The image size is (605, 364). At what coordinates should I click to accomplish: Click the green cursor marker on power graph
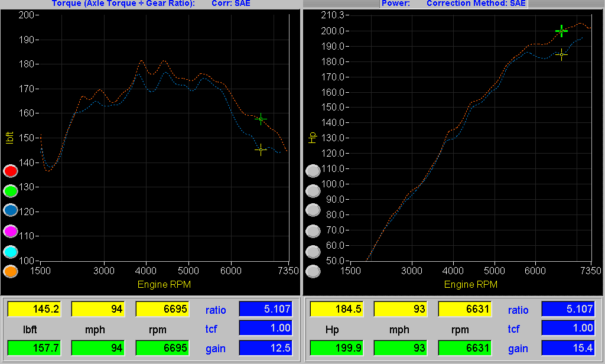(x=561, y=31)
